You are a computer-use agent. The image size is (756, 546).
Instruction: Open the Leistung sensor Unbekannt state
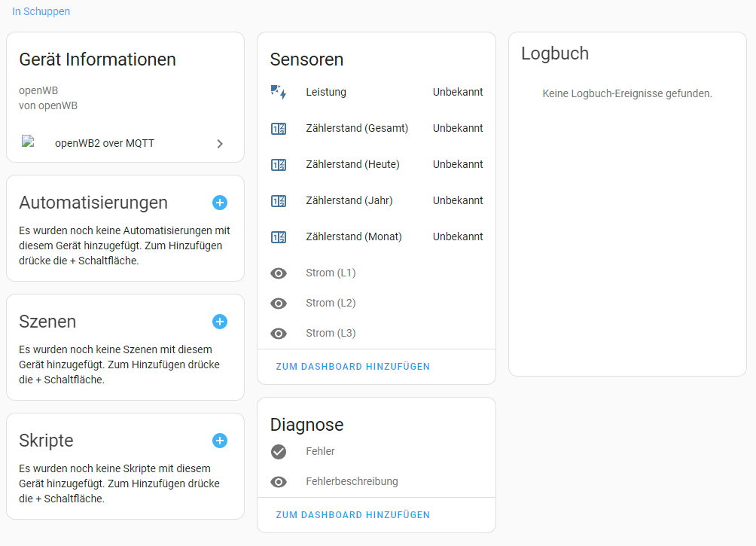click(458, 92)
